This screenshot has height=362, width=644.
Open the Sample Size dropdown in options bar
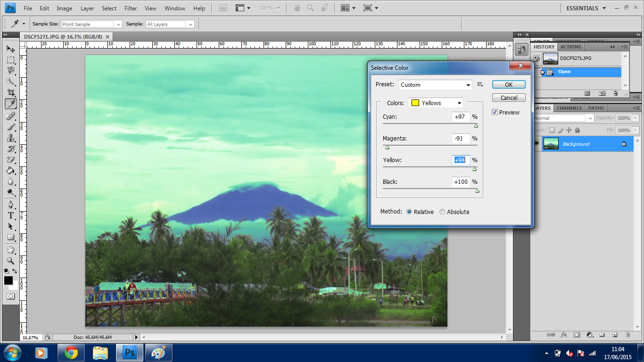118,24
